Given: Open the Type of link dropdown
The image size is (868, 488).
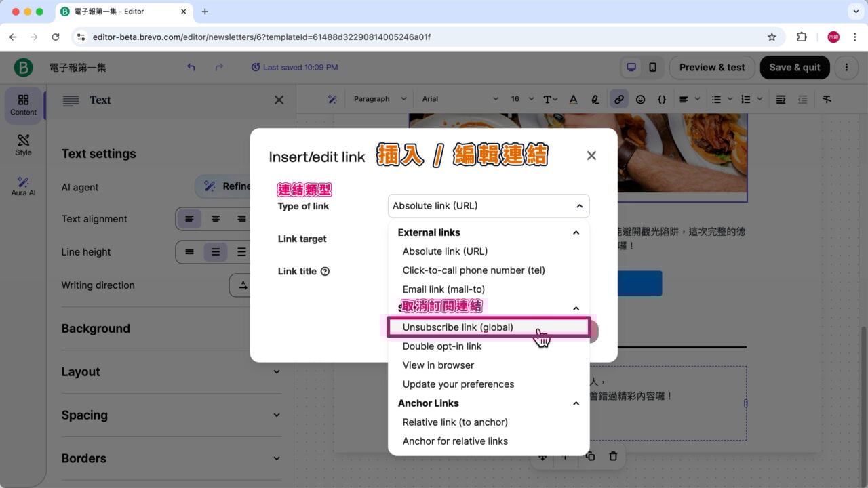Looking at the screenshot, I should coord(488,205).
